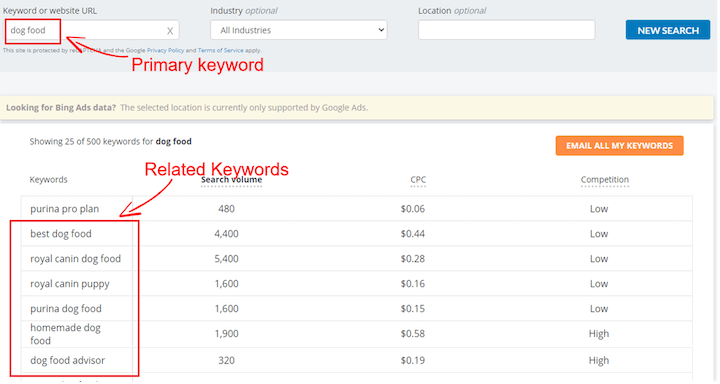Click the CPC column header
720x384 pixels.
coord(418,180)
